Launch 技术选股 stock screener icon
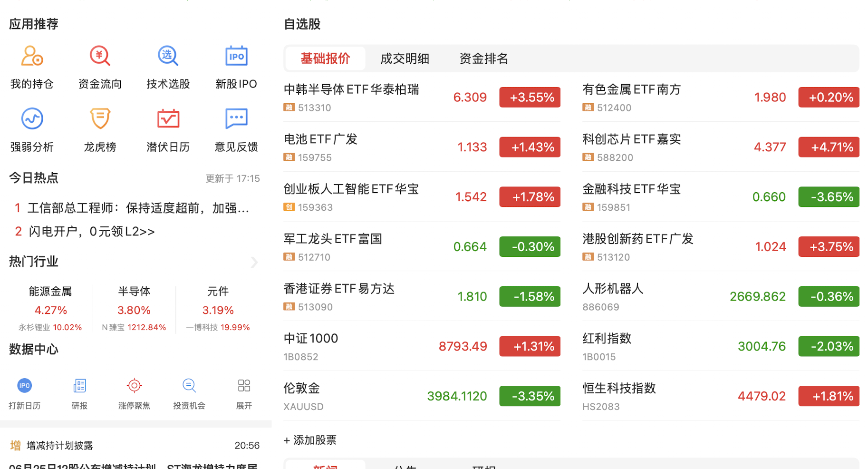 (x=168, y=56)
